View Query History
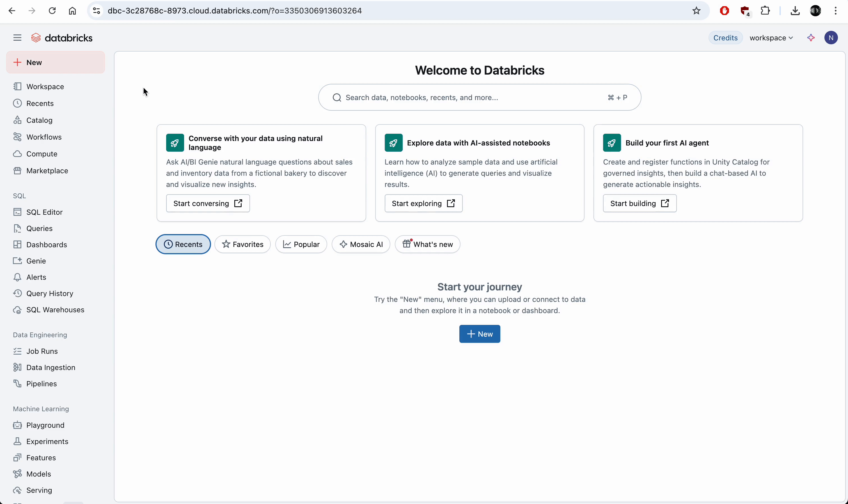The image size is (848, 504). click(50, 293)
